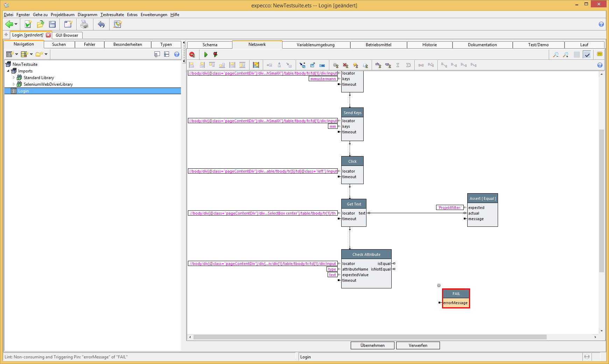
Task: Zoom in with the magnifier plus icon
Action: [566, 55]
